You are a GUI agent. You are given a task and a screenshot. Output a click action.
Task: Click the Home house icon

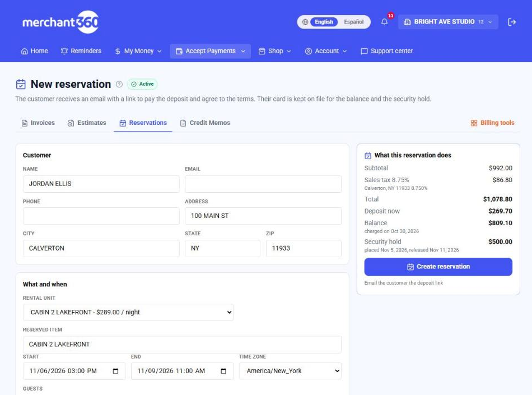[x=25, y=51]
